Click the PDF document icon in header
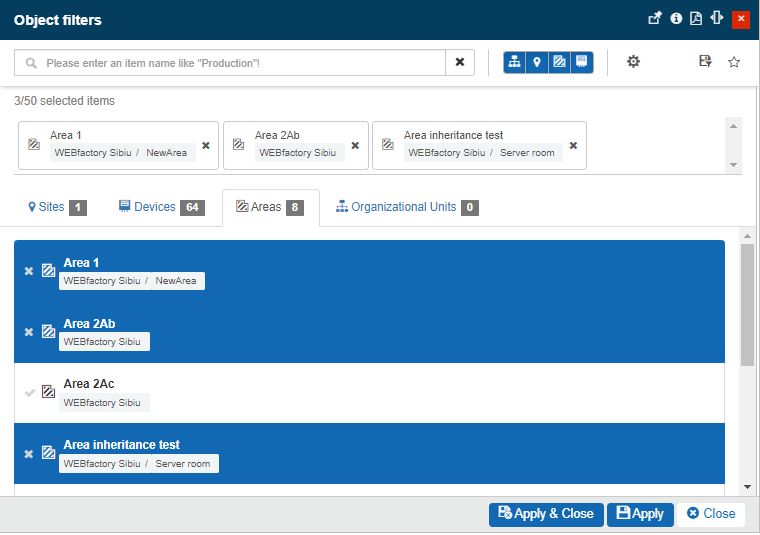This screenshot has height=535, width=760. (696, 18)
